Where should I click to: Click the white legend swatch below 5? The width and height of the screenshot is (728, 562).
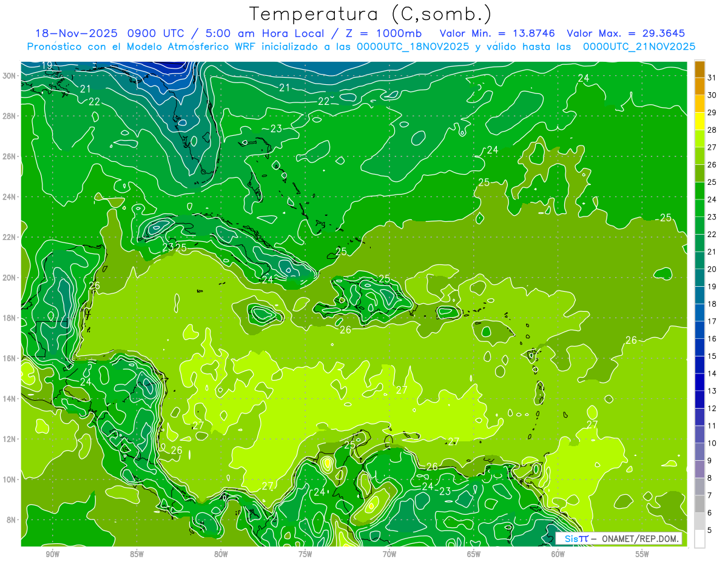(699, 538)
